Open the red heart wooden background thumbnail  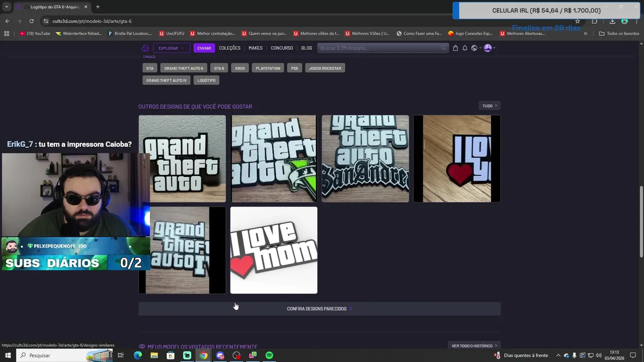point(457,159)
